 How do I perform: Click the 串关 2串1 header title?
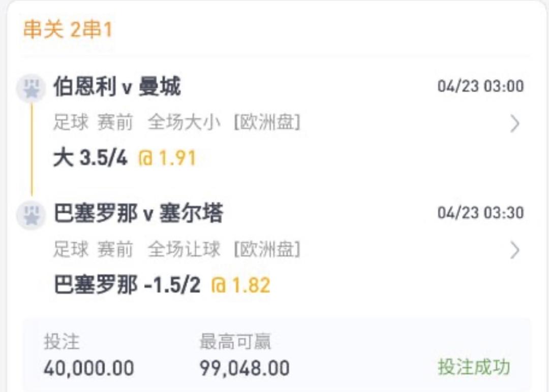click(68, 30)
